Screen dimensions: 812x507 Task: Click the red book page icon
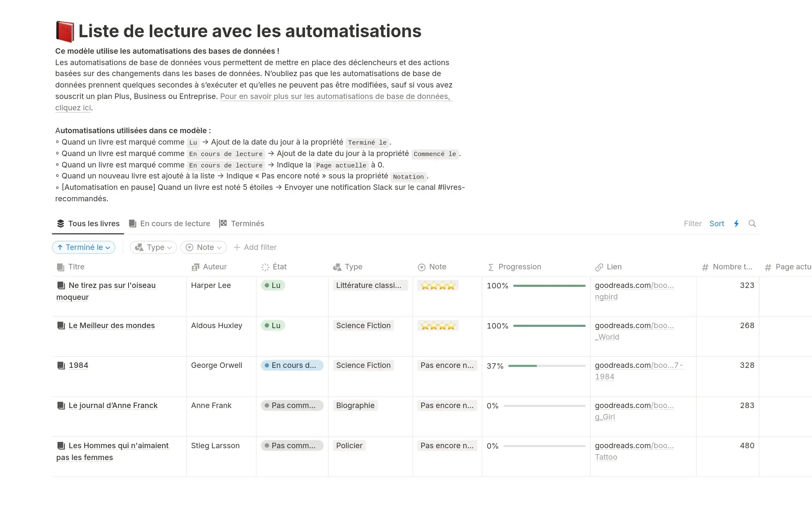(x=65, y=32)
